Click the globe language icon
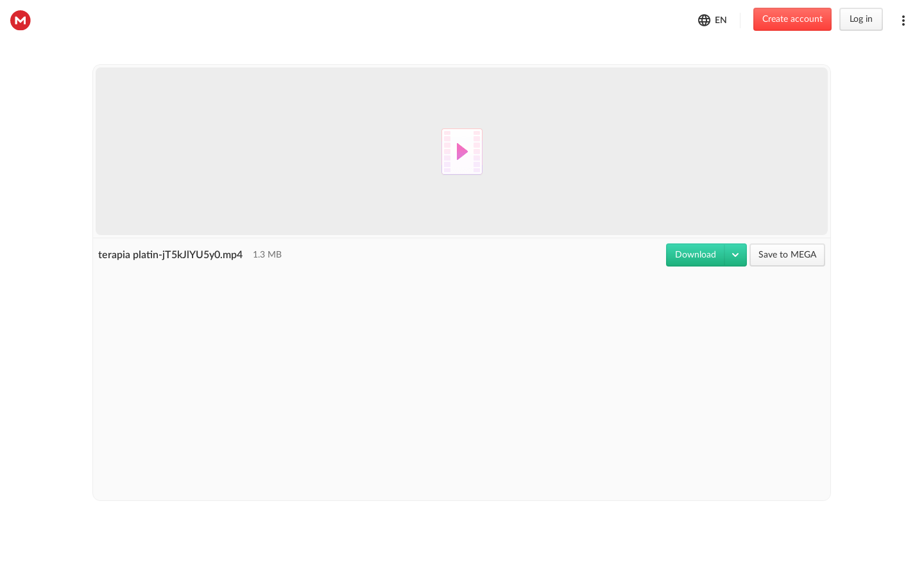This screenshot has height=578, width=924. click(x=704, y=20)
